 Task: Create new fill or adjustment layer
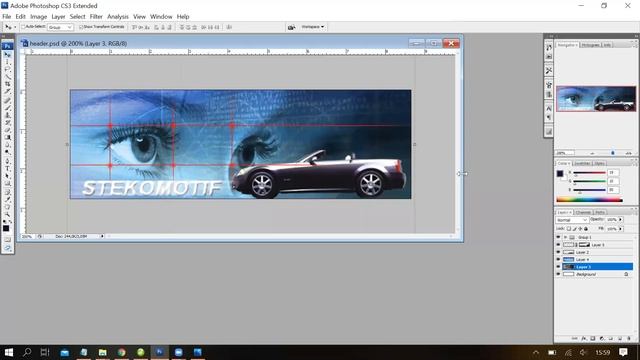pyautogui.click(x=602, y=338)
